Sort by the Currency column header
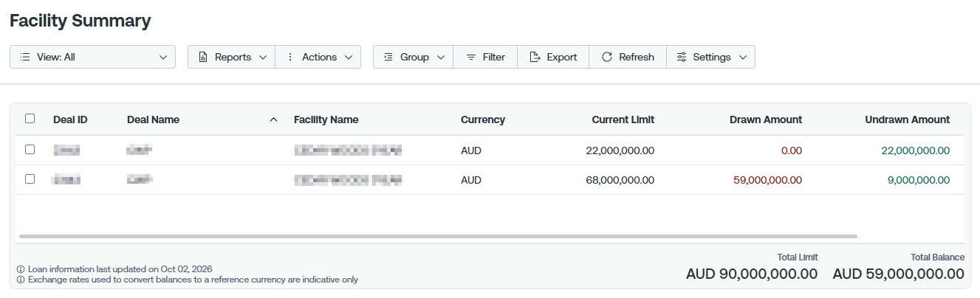The width and height of the screenshot is (980, 298). (x=483, y=119)
